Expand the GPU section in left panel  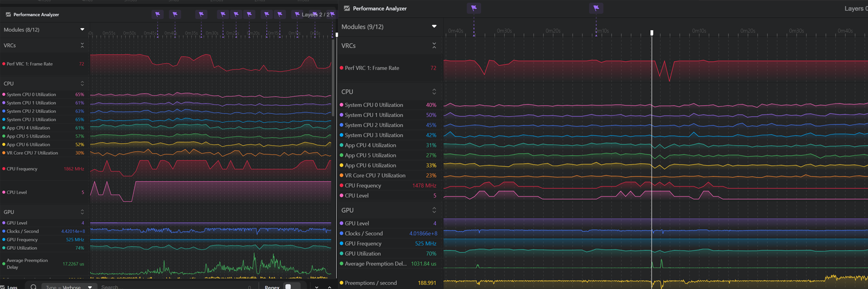[82, 212]
